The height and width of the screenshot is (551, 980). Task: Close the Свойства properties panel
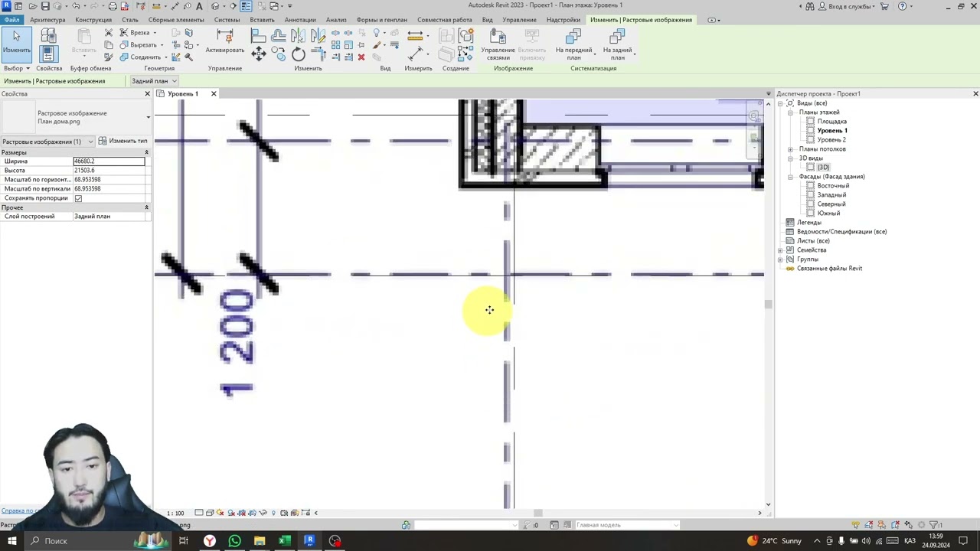(147, 93)
